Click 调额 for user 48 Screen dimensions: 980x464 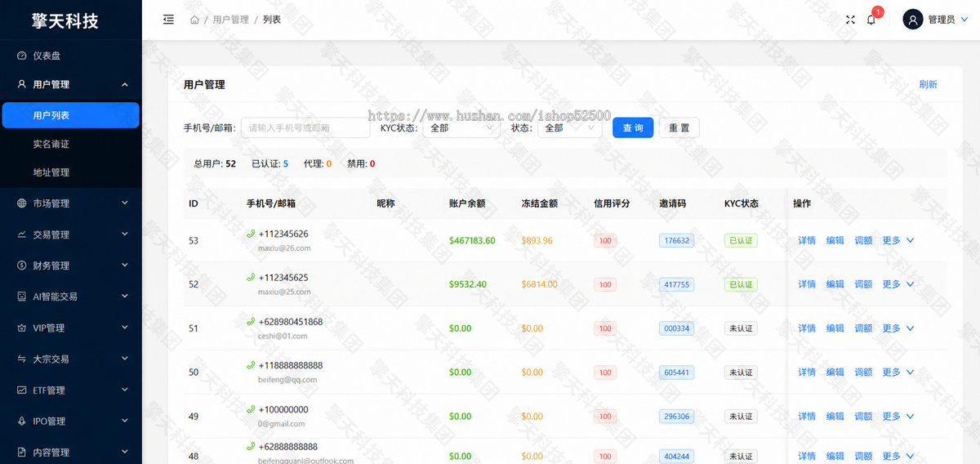pos(863,456)
